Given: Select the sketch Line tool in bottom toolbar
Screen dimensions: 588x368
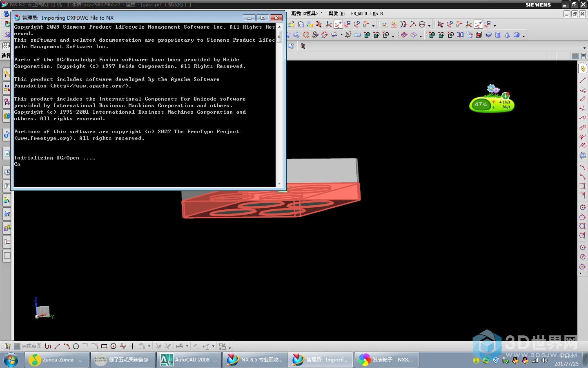Looking at the screenshot, I should [57, 346].
